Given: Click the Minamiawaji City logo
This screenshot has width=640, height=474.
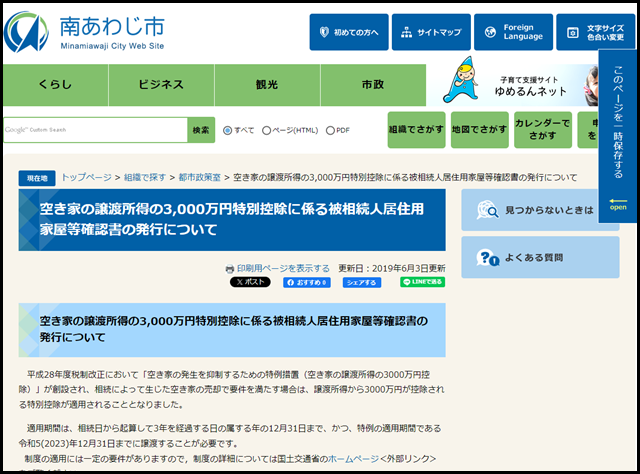Looking at the screenshot, I should click(84, 32).
